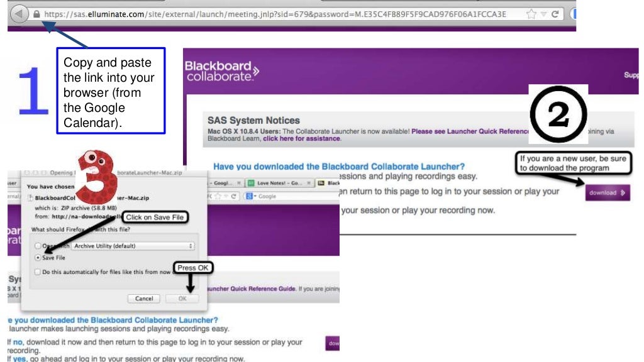644x362 pixels.
Task: Check 'Do this automatically for files like this'
Action: click(x=38, y=271)
